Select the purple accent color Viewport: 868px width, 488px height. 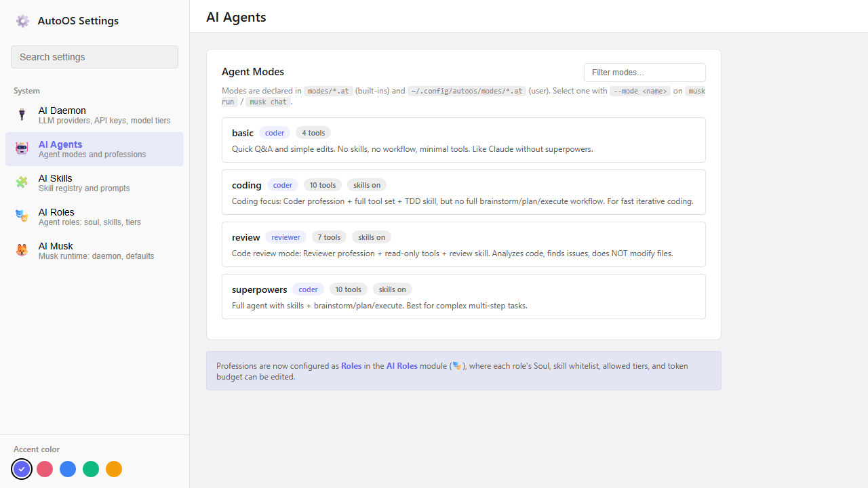pyautogui.click(x=22, y=469)
